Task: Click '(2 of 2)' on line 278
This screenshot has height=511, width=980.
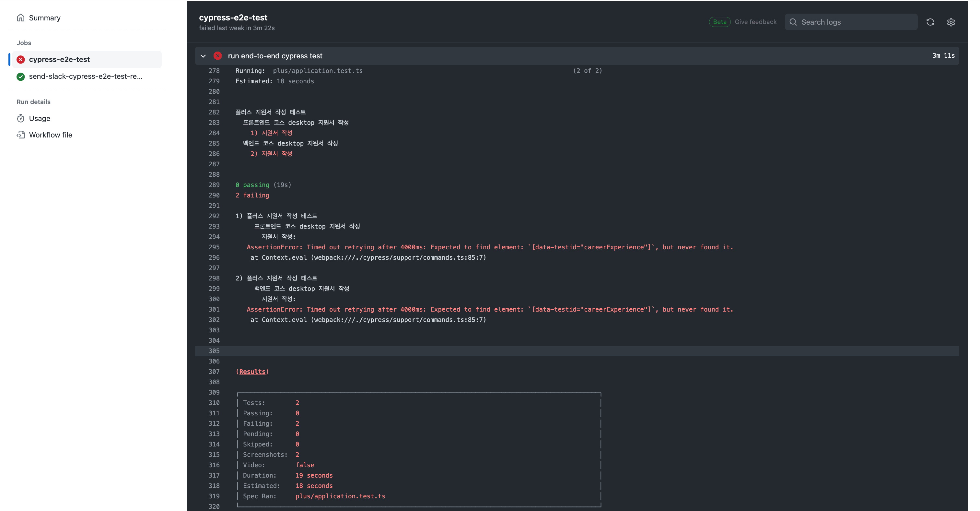Action: click(x=588, y=71)
